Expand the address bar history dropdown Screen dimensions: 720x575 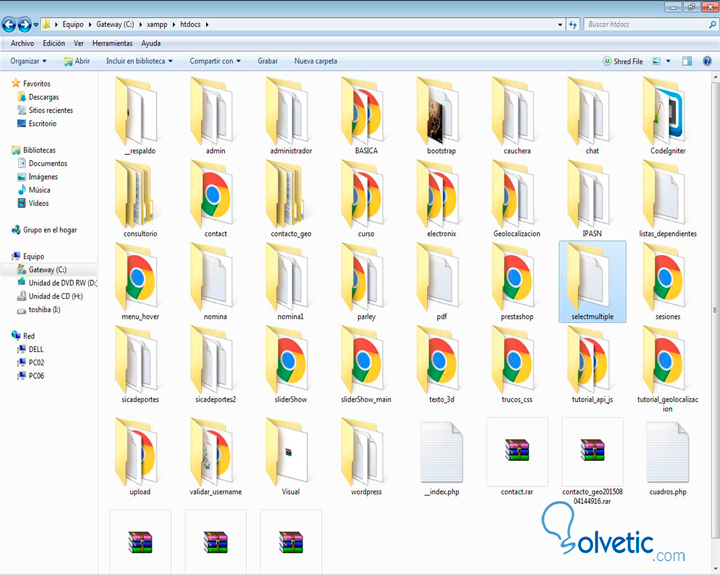(x=560, y=24)
